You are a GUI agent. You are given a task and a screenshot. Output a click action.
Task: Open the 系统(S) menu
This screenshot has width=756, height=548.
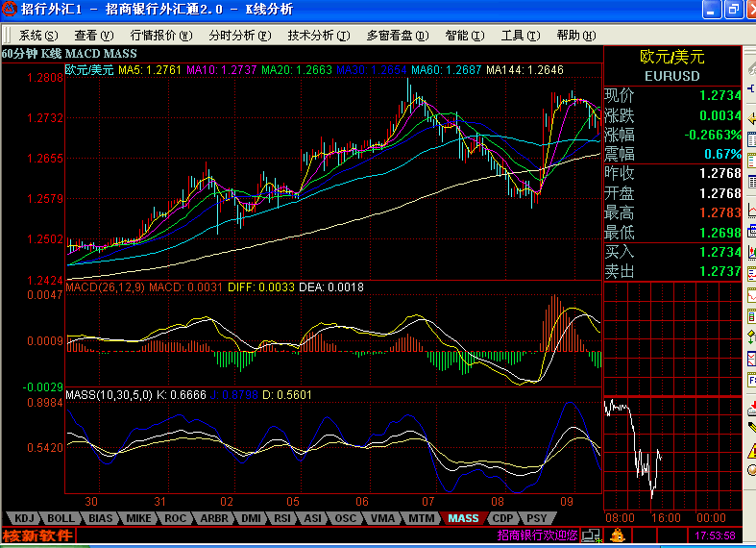38,36
